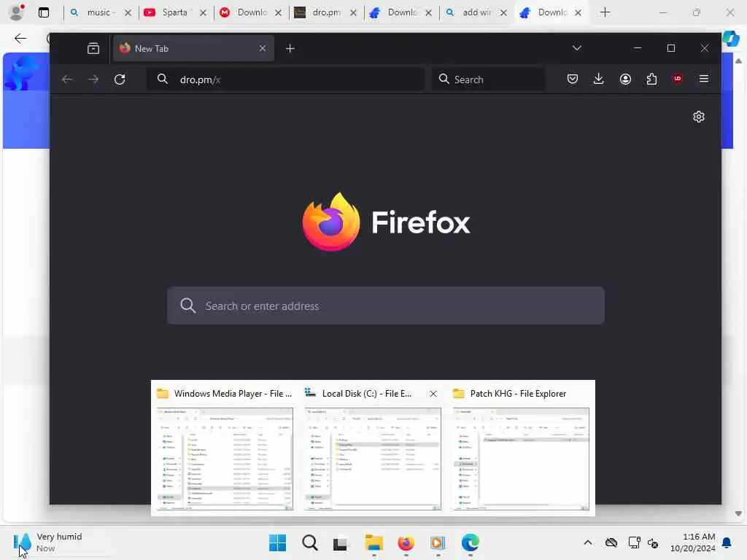Focus Firefox address bar showing dro.pm
Viewport: 747px width, 560px height.
tap(286, 79)
